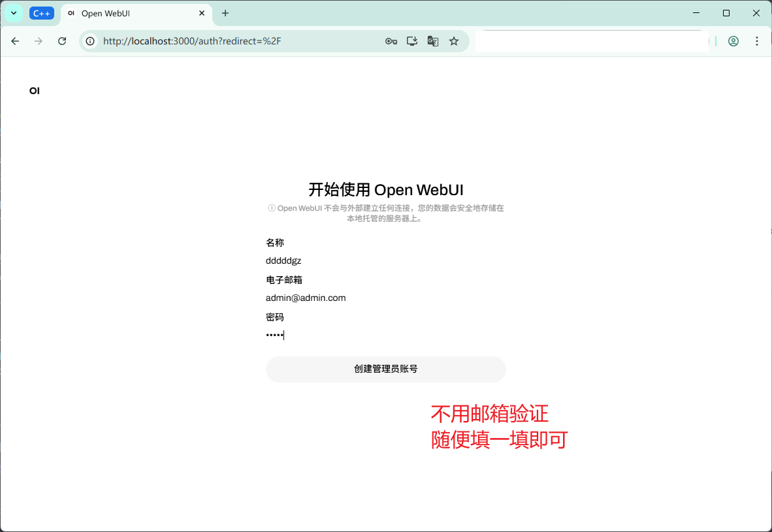Viewport: 772px width, 532px height.
Task: Close the Open WebUI tab
Action: tap(202, 13)
